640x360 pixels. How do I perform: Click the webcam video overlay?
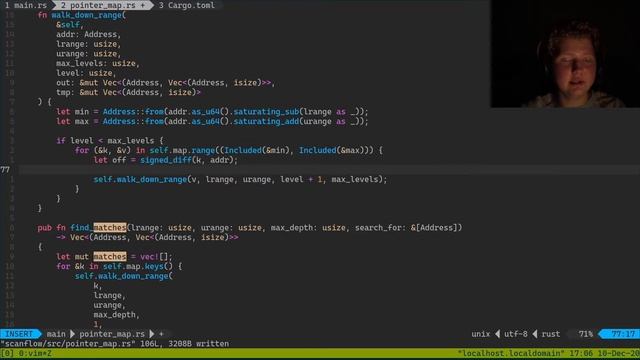565,53
